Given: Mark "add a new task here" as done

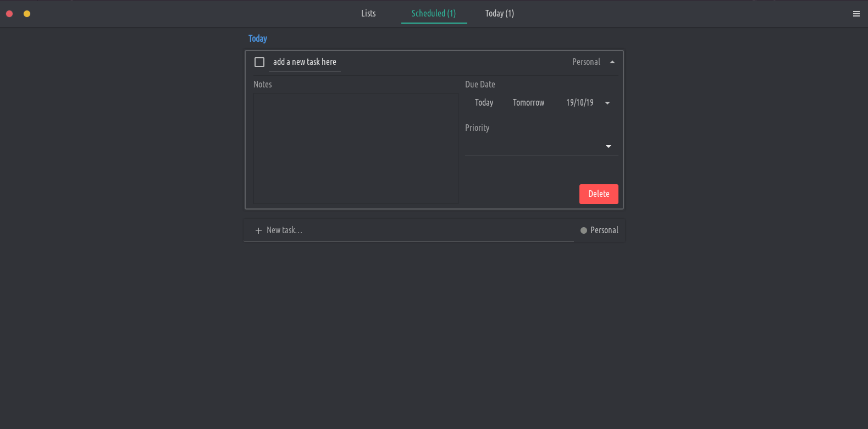Looking at the screenshot, I should [259, 62].
